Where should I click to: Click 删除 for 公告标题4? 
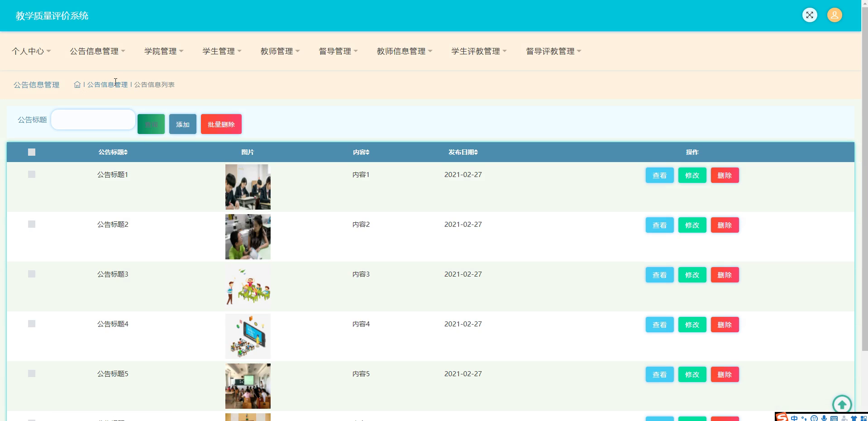click(725, 325)
